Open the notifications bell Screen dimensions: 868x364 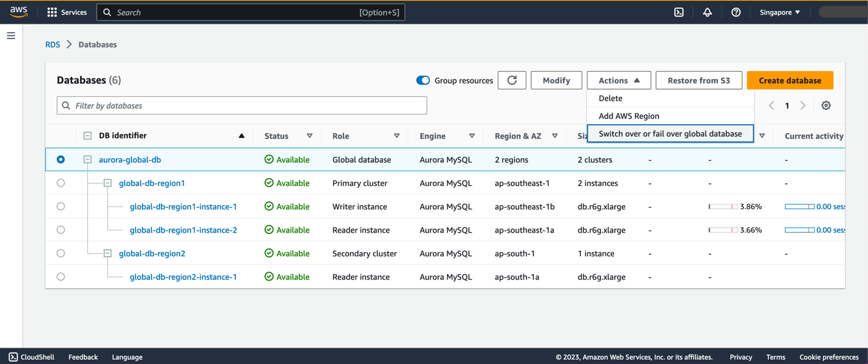pos(707,12)
